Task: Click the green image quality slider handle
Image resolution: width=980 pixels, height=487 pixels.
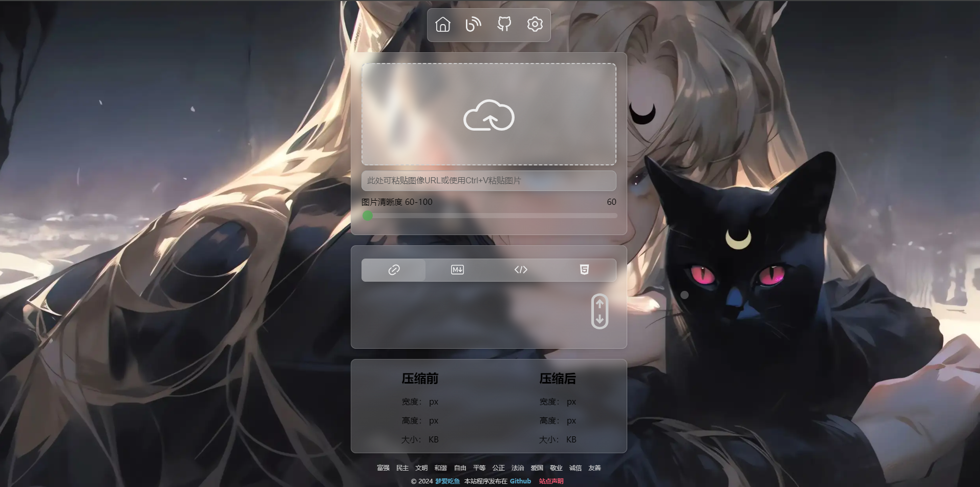Action: click(x=368, y=216)
